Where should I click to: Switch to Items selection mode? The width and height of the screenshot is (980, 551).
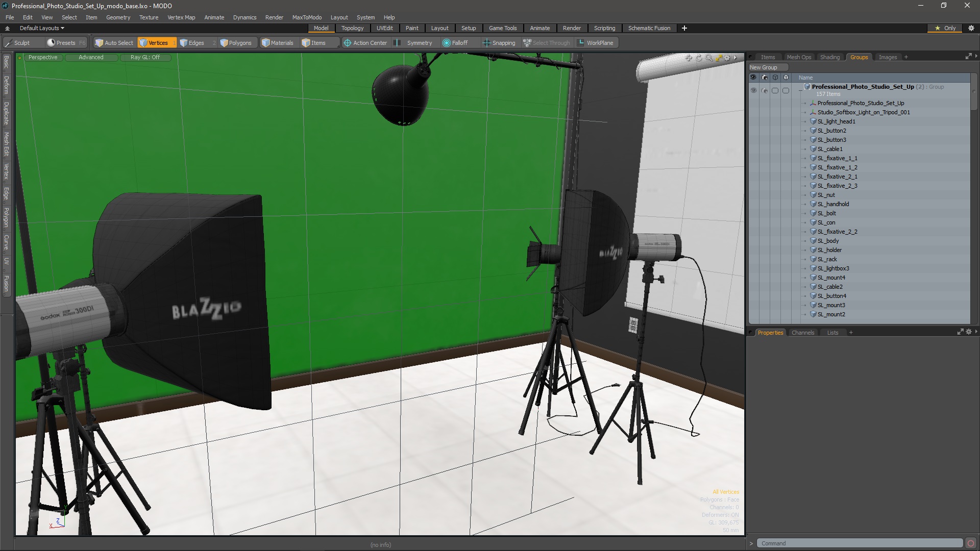pyautogui.click(x=319, y=43)
